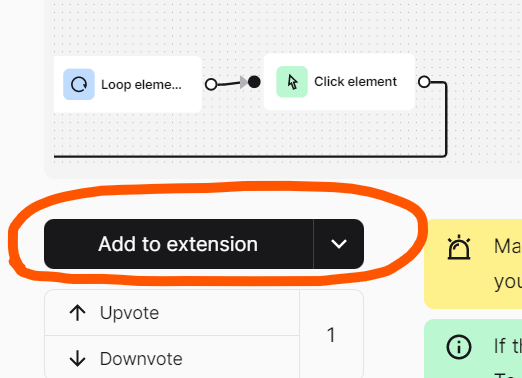
Task: Click the Click element block's output connector circle
Action: coord(424,82)
